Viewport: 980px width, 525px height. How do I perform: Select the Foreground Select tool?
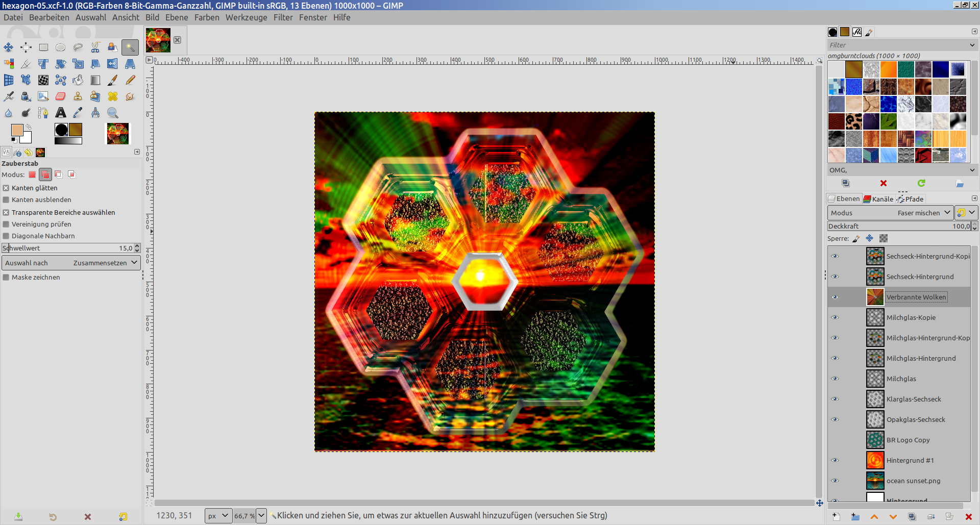(113, 47)
